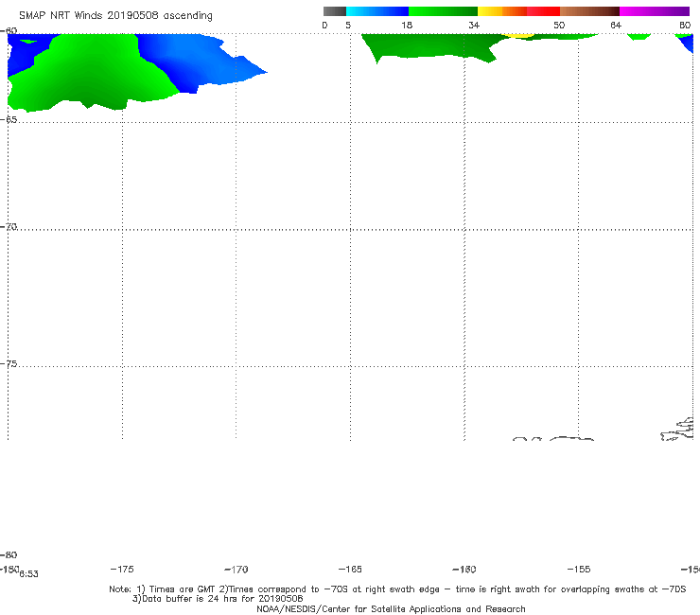Image resolution: width=700 pixels, height=615 pixels.
Task: Click the '-65' latitude axis label
Action: pyautogui.click(x=9, y=120)
